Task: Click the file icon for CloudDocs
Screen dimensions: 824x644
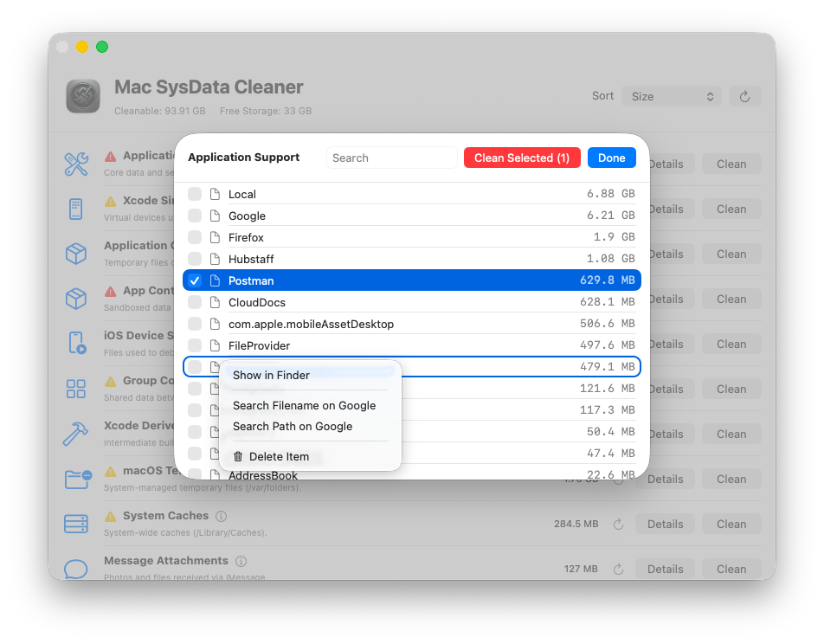Action: [215, 302]
